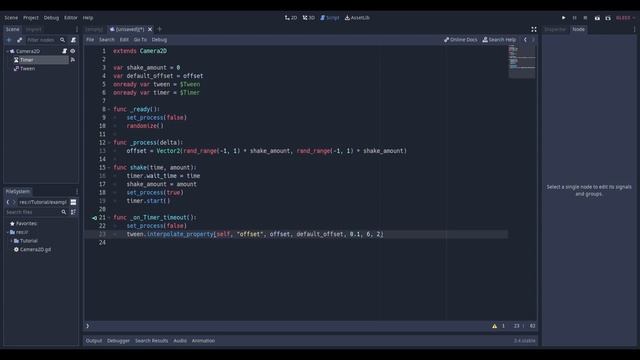This screenshot has width=640, height=360.
Task: Switch to the 3D workspace
Action: [x=309, y=18]
